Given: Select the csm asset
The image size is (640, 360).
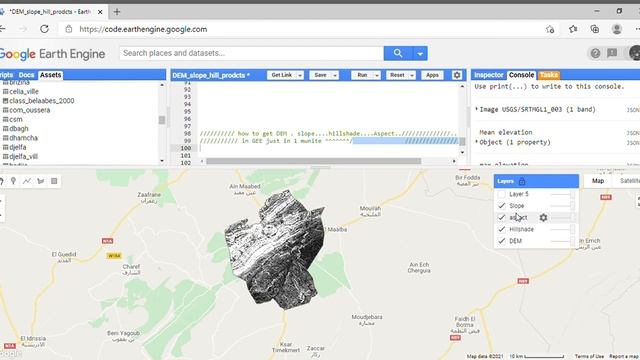Looking at the screenshot, I should click(16, 119).
